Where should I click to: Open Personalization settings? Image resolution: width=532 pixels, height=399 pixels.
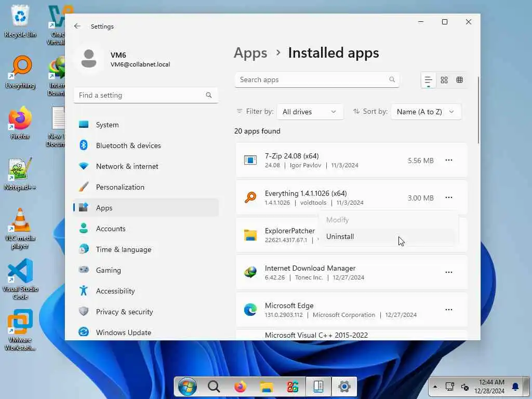pyautogui.click(x=146, y=187)
